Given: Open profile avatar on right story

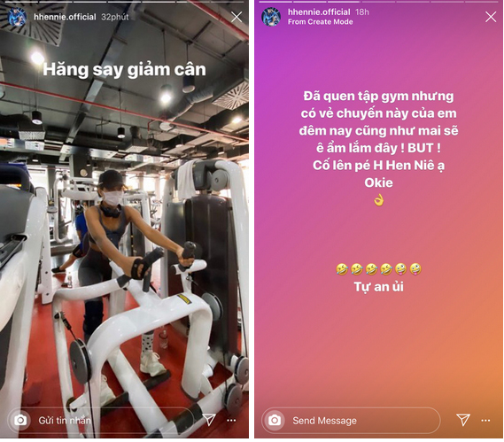Looking at the screenshot, I should pos(271,17).
